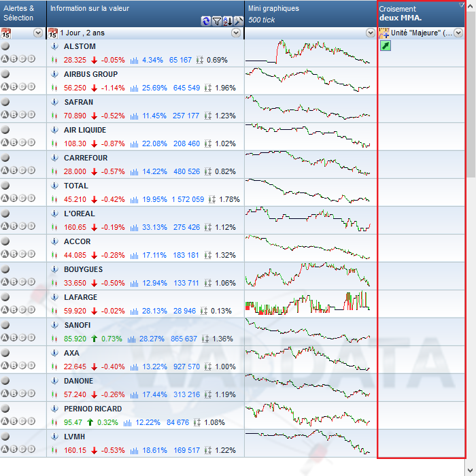The image size is (476, 476).
Task: Expand the 1 Jour, 2 ans period dropdown
Action: coord(236,33)
